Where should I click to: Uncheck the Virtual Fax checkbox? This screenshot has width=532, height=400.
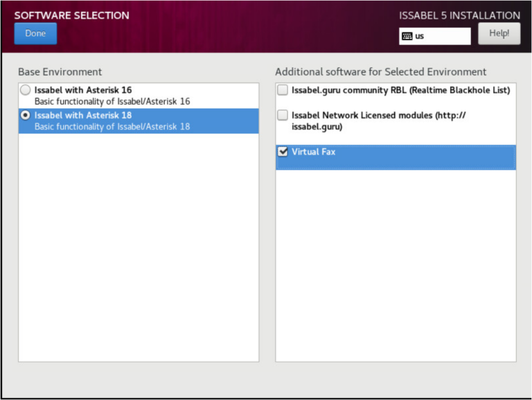tap(283, 152)
